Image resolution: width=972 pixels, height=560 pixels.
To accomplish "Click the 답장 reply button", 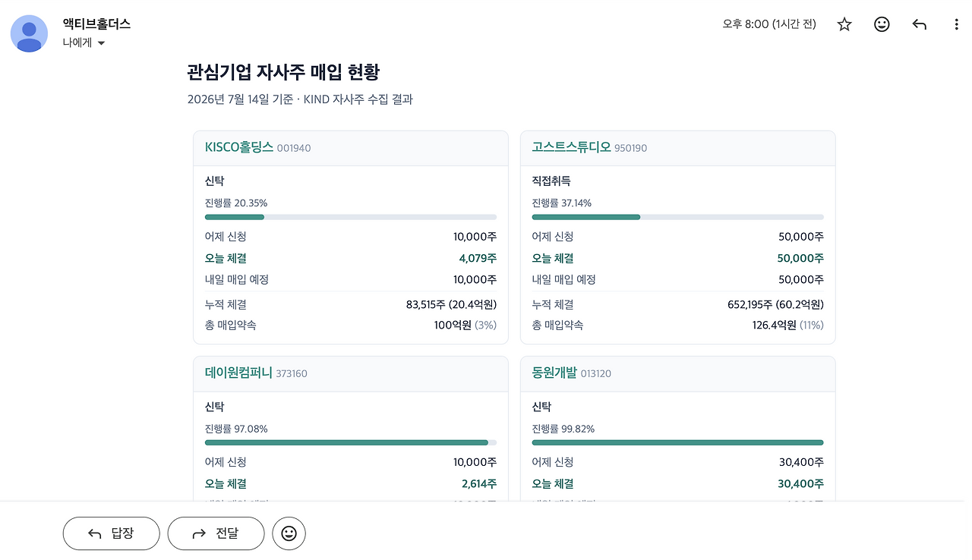I will point(111,533).
